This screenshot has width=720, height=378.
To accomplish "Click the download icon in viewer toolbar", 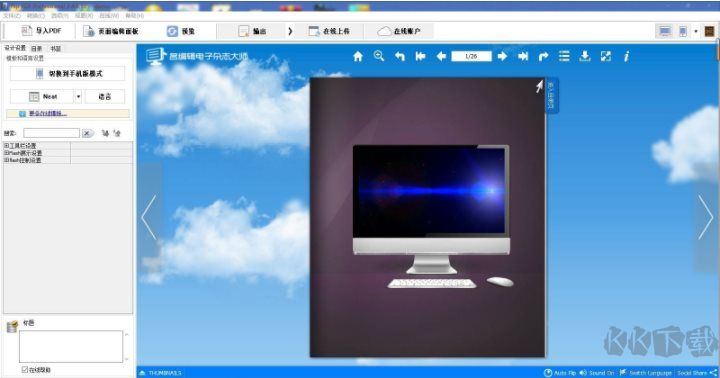I will [585, 56].
